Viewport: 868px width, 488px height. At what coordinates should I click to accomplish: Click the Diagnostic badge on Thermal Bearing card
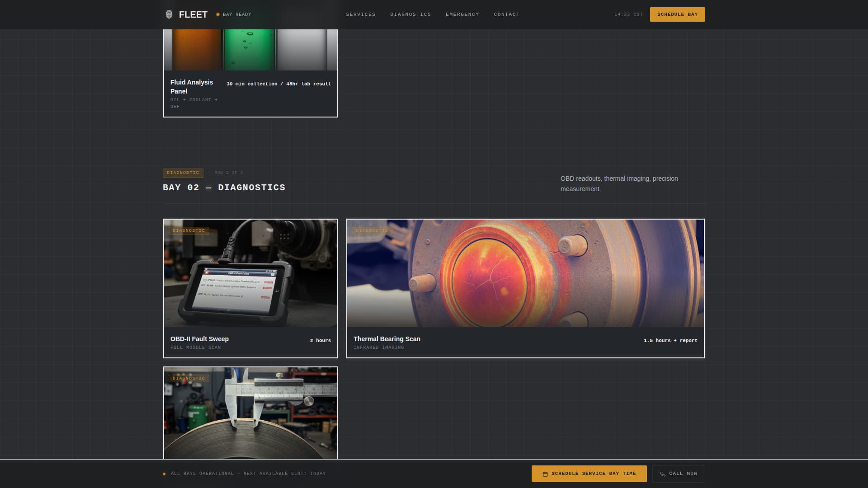click(372, 230)
